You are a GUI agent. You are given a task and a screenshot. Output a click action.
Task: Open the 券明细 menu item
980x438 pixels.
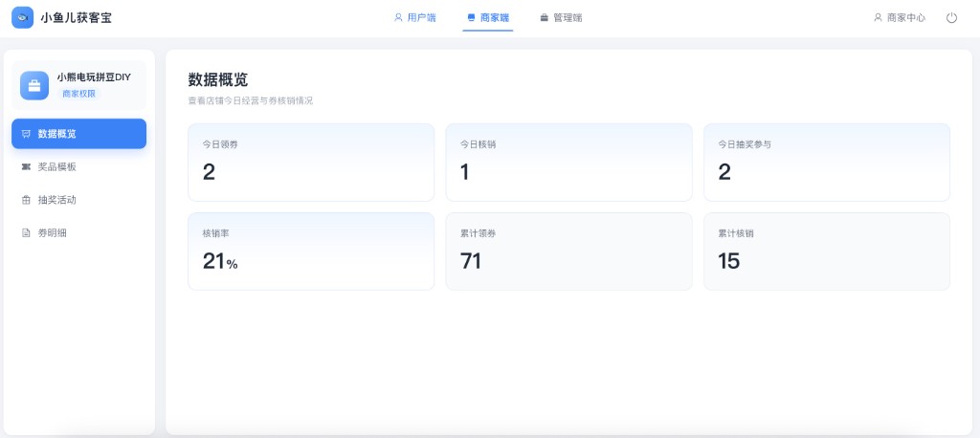pyautogui.click(x=78, y=233)
